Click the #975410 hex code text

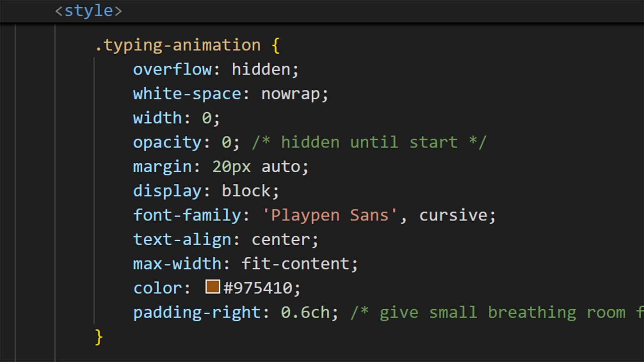click(x=258, y=288)
